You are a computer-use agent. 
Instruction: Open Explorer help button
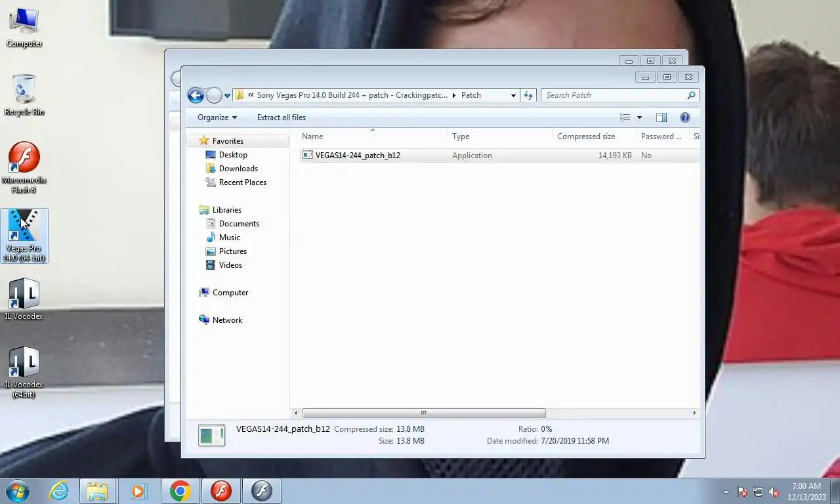click(x=684, y=117)
